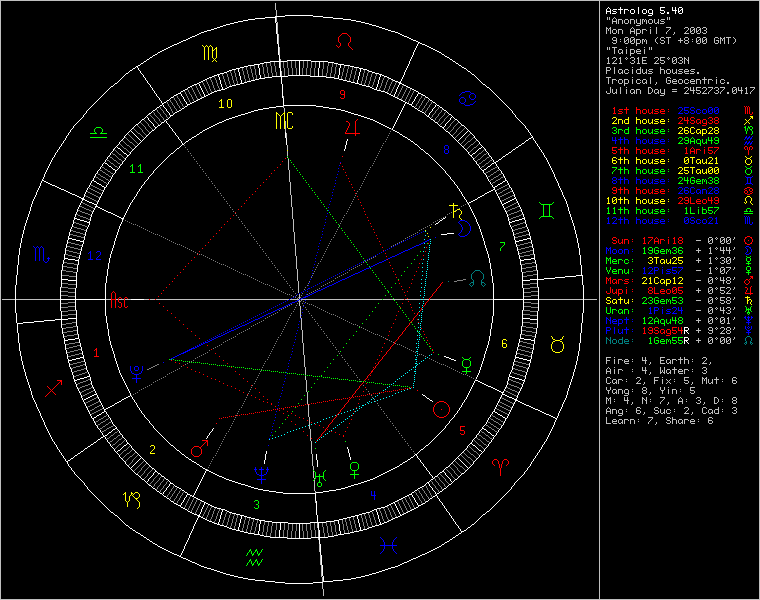Click the Capricorn glyph on the zodiac ring
The width and height of the screenshot is (760, 600).
(x=132, y=500)
